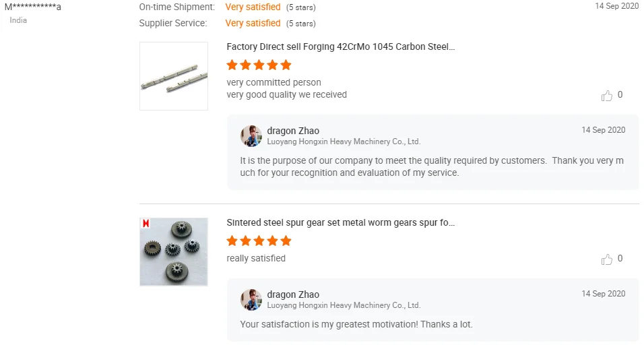Click five-star rating of forging steel review
644x345 pixels.
point(259,65)
